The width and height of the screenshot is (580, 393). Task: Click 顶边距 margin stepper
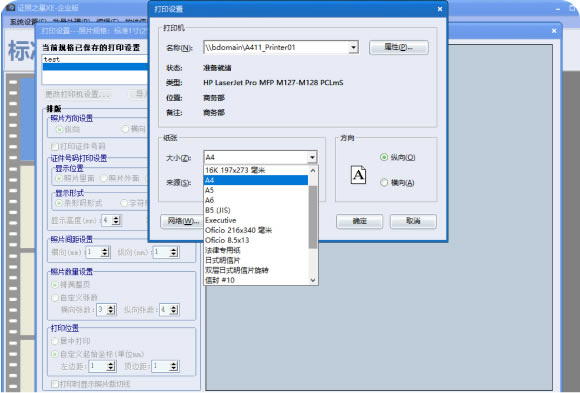(x=174, y=366)
